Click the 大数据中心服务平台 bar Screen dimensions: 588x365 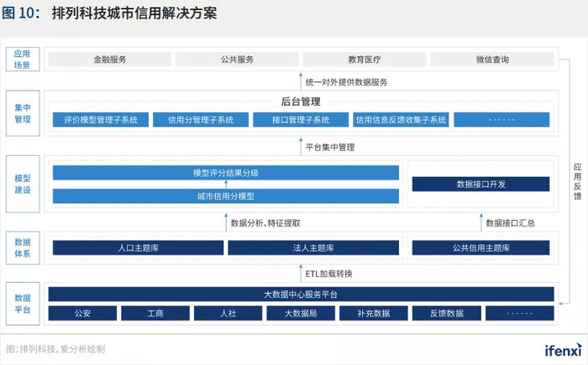(x=301, y=295)
